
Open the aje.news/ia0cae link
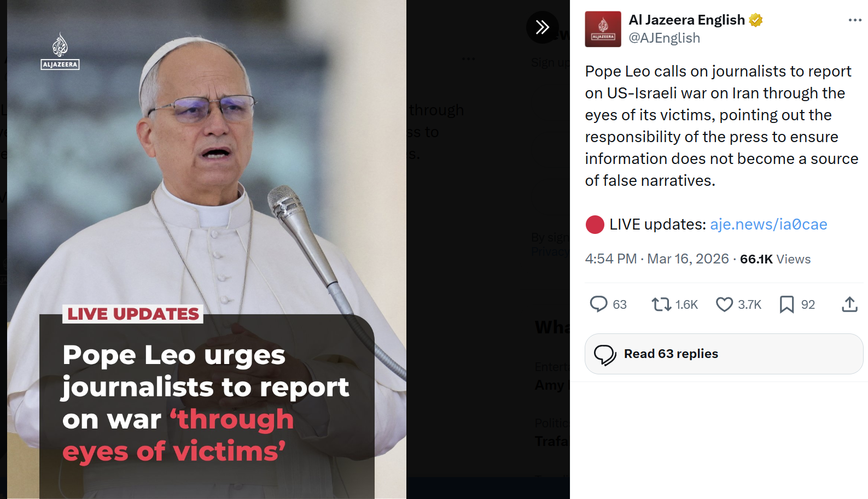coord(768,224)
